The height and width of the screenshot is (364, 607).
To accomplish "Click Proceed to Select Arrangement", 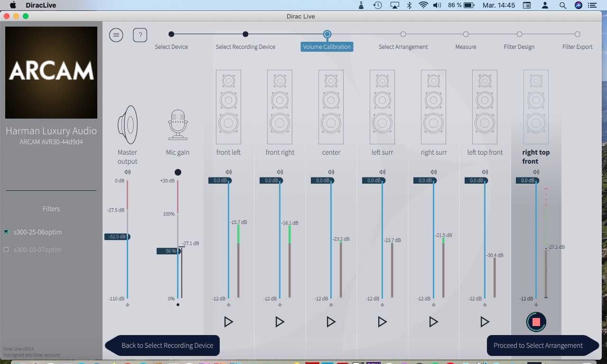I will coord(543,345).
